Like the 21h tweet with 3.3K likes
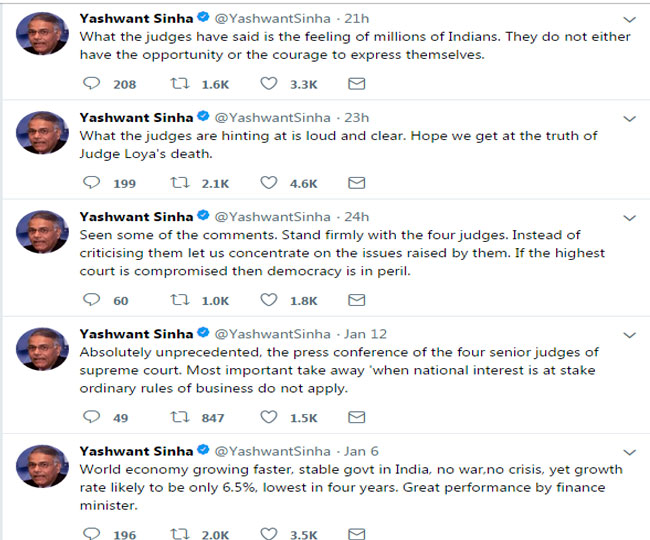The width and height of the screenshot is (650, 540). coord(268,84)
